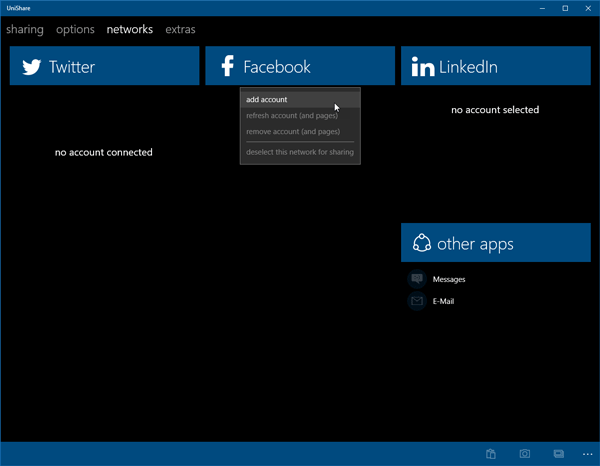The width and height of the screenshot is (600, 466).
Task: Expand the more options ellipsis menu
Action: [x=588, y=454]
